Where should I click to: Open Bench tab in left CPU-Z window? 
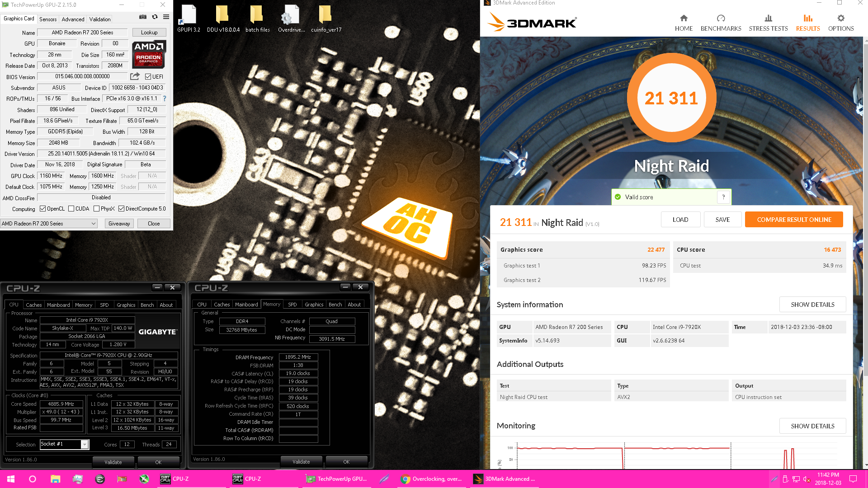tap(147, 305)
